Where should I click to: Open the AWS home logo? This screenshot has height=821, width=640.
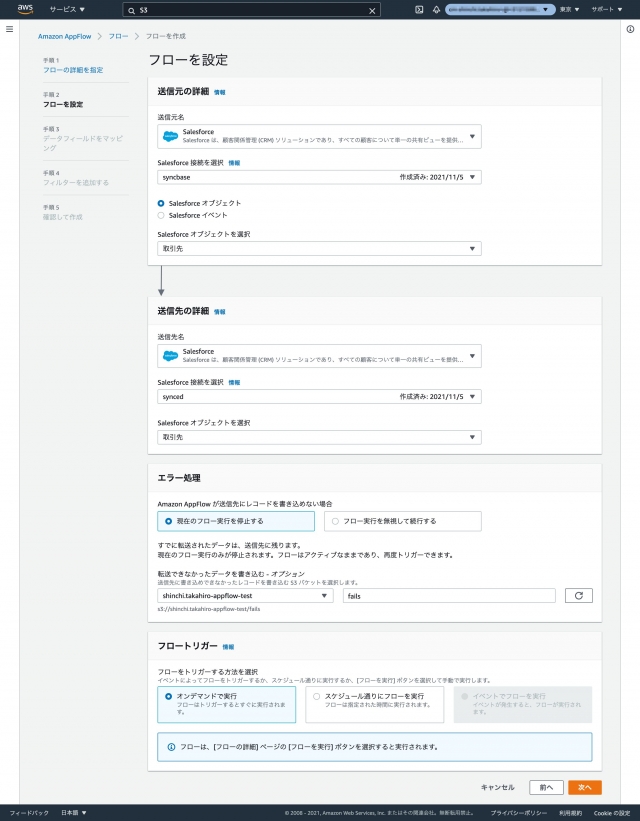click(x=25, y=9)
